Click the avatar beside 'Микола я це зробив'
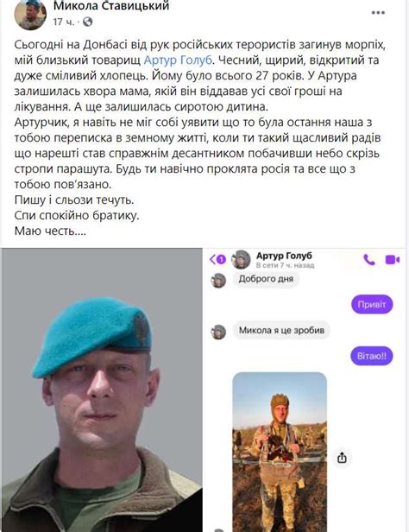The width and height of the screenshot is (409, 532). [x=218, y=332]
